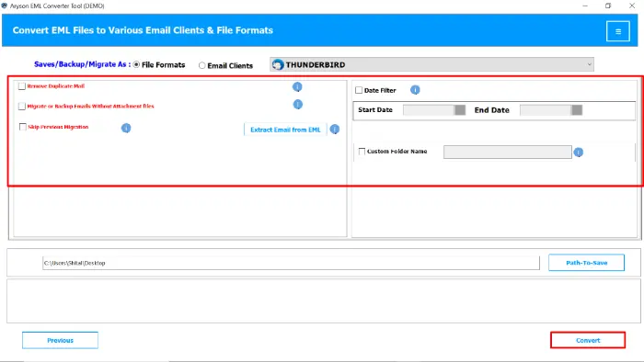The width and height of the screenshot is (644, 362).
Task: Click the Convert button
Action: 588,340
